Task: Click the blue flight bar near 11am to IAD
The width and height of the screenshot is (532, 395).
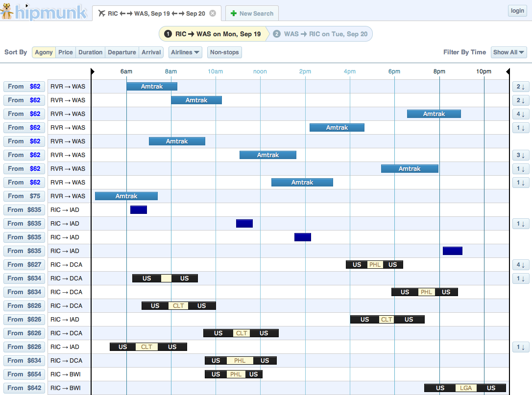Action: click(x=244, y=223)
